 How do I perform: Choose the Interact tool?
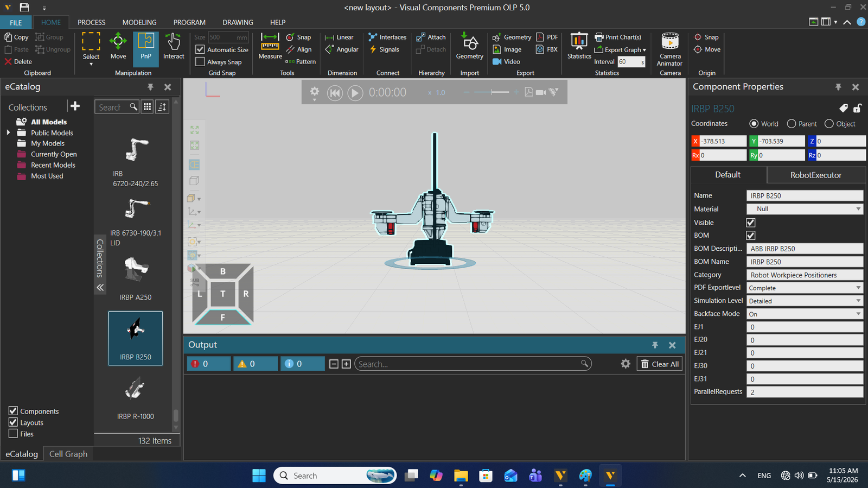[x=174, y=46]
